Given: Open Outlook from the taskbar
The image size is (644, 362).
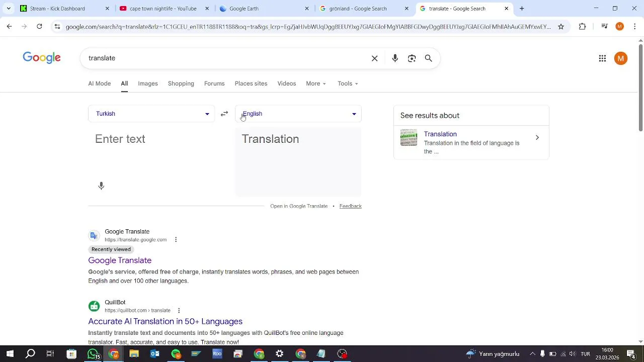Looking at the screenshot, I should [x=155, y=354].
